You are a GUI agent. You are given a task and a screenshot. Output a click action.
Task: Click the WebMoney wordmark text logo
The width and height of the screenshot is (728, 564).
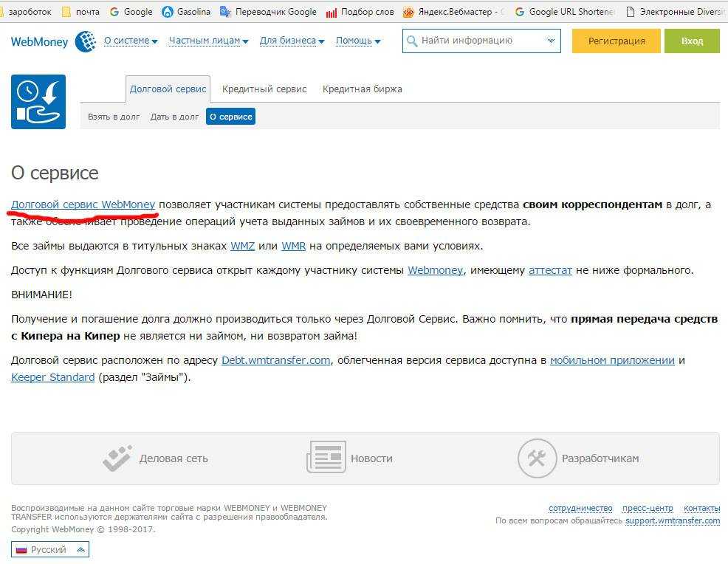[39, 42]
